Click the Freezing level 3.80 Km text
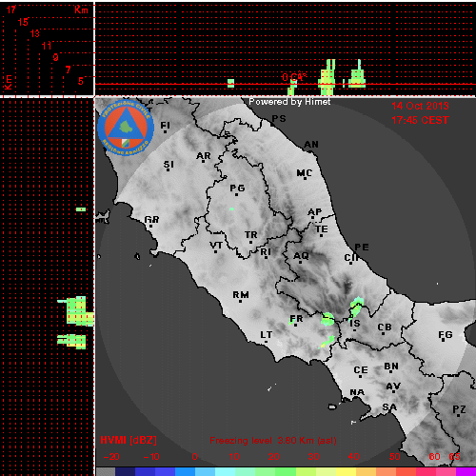The height and width of the screenshot is (476, 476). 273,441
